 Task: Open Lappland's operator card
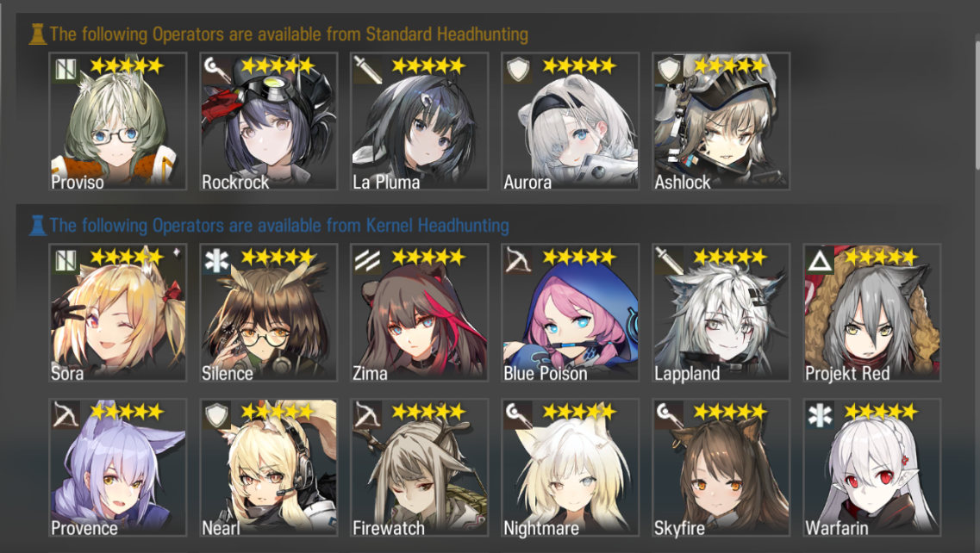click(721, 313)
